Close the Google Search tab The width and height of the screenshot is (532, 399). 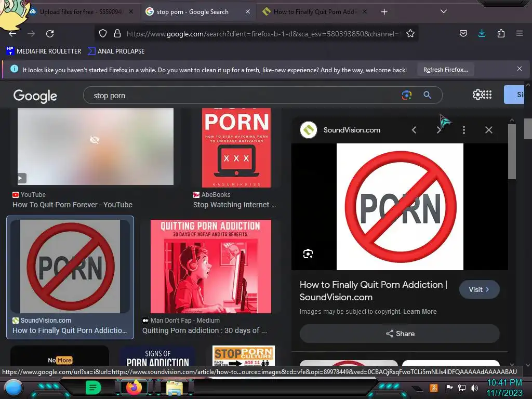click(x=248, y=12)
